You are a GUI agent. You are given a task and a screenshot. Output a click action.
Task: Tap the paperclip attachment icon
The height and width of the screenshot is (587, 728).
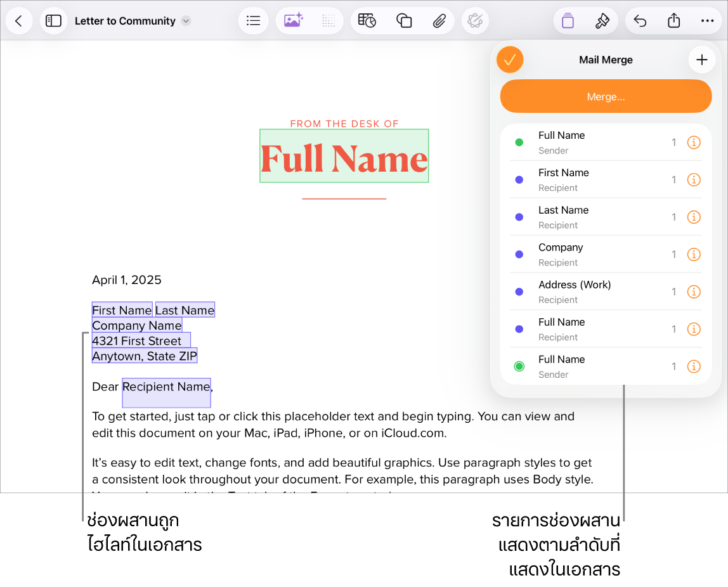click(x=439, y=21)
